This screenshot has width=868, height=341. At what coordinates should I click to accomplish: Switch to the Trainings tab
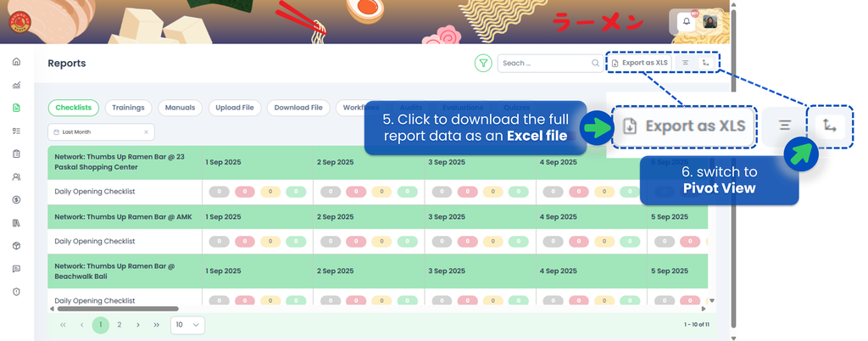click(129, 108)
